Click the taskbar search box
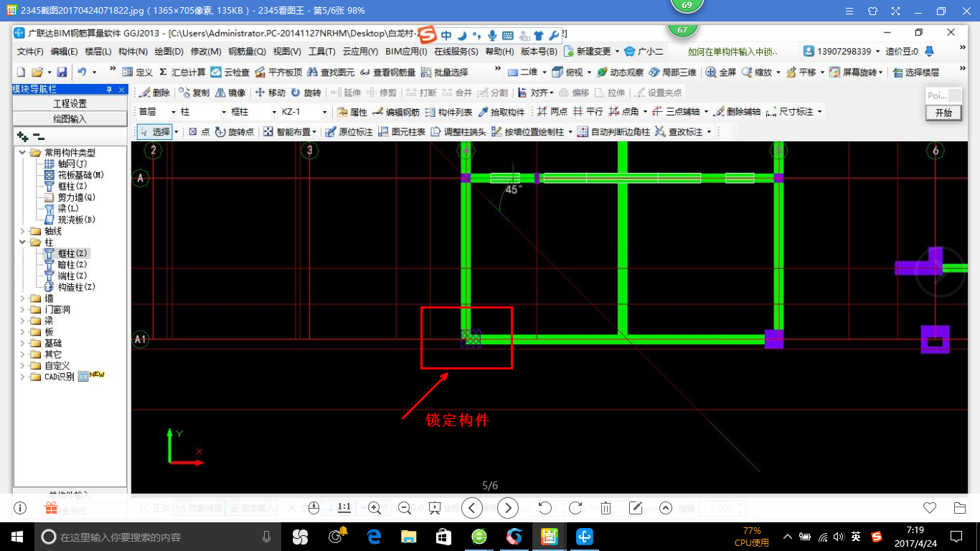980x551 pixels. coord(158,537)
